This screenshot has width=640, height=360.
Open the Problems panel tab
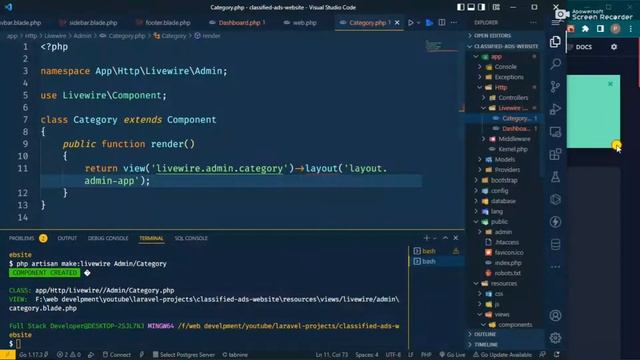point(22,238)
